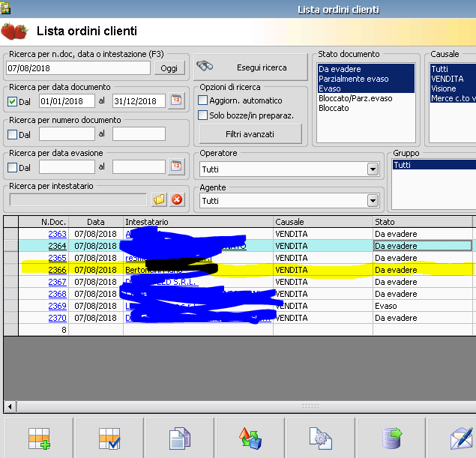Open calendar for document date range
The width and height of the screenshot is (476, 458).
176,100
